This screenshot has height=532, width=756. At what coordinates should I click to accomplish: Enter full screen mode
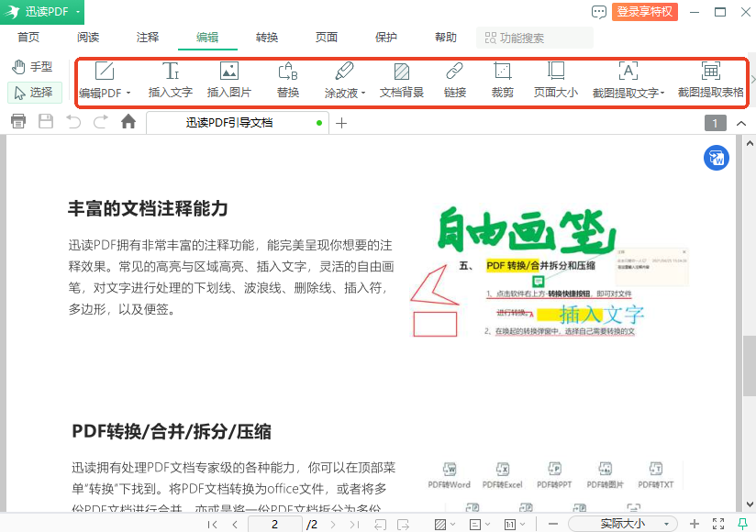[718, 525]
